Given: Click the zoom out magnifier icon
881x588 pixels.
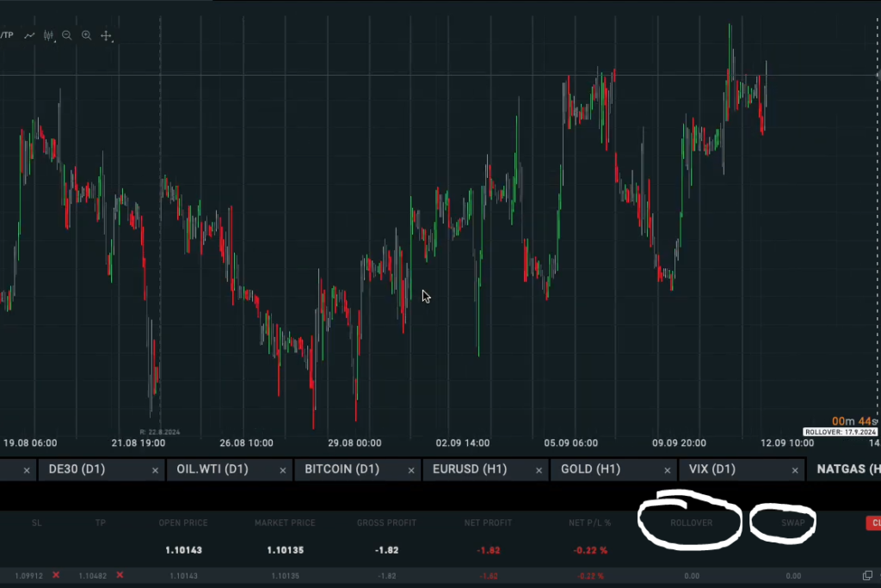Looking at the screenshot, I should [x=67, y=35].
